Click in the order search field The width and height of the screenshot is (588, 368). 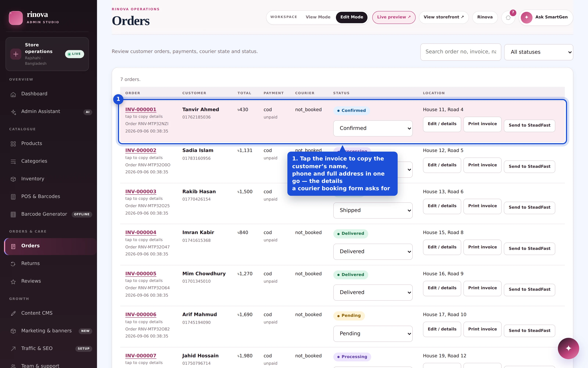460,52
